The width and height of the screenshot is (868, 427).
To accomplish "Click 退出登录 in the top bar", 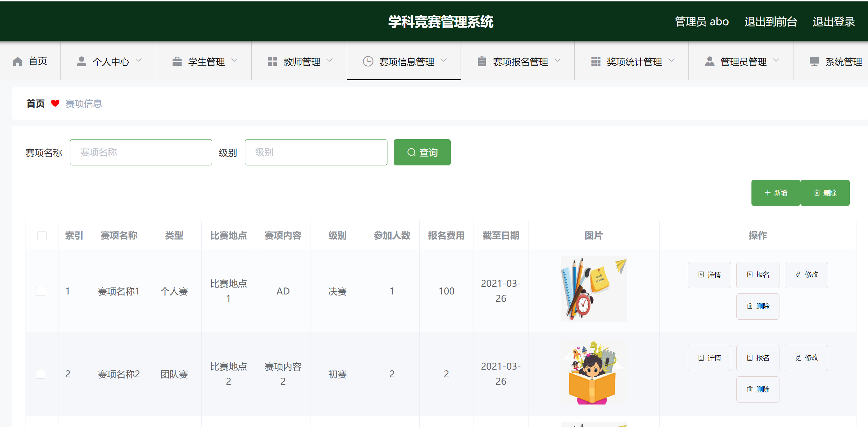I will pyautogui.click(x=833, y=21).
